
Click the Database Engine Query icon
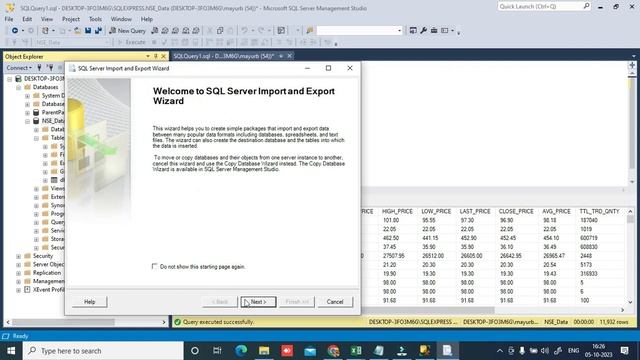[154, 31]
